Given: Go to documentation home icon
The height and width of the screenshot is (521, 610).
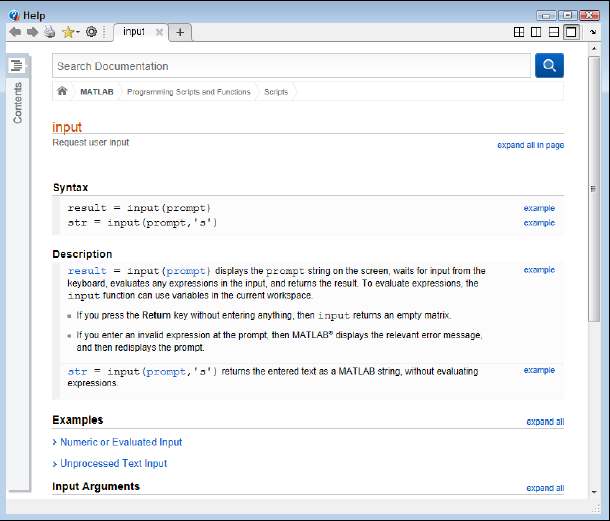Looking at the screenshot, I should [62, 91].
